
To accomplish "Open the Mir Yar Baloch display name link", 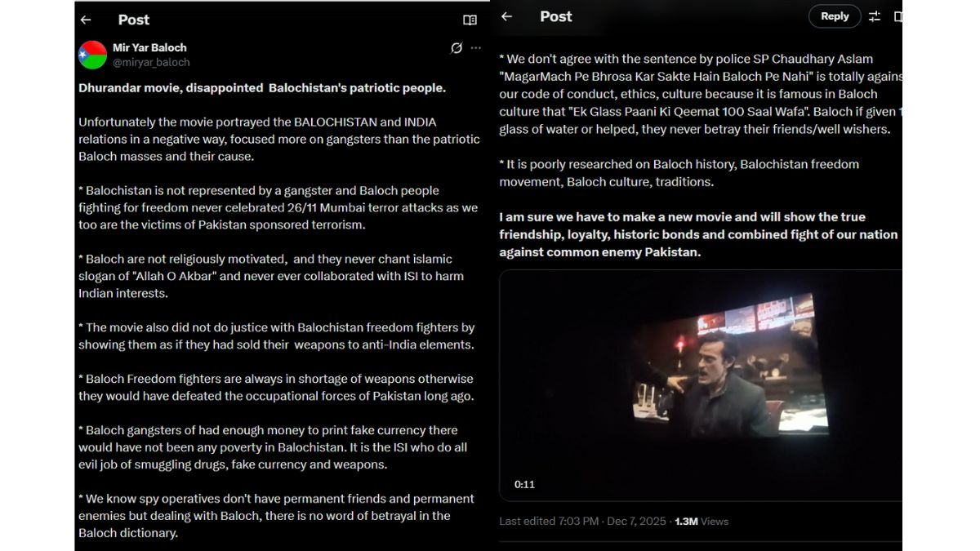I will [149, 48].
